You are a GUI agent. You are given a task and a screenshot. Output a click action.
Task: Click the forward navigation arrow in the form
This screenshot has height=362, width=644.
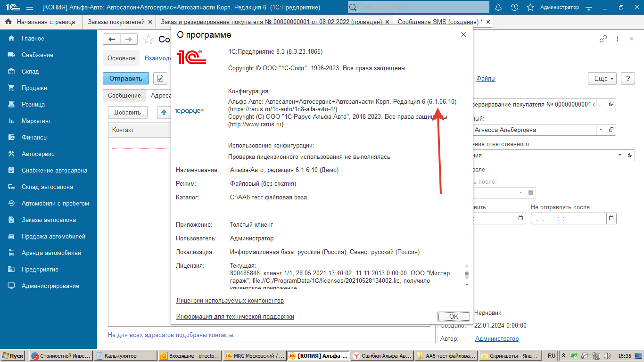[x=129, y=40]
